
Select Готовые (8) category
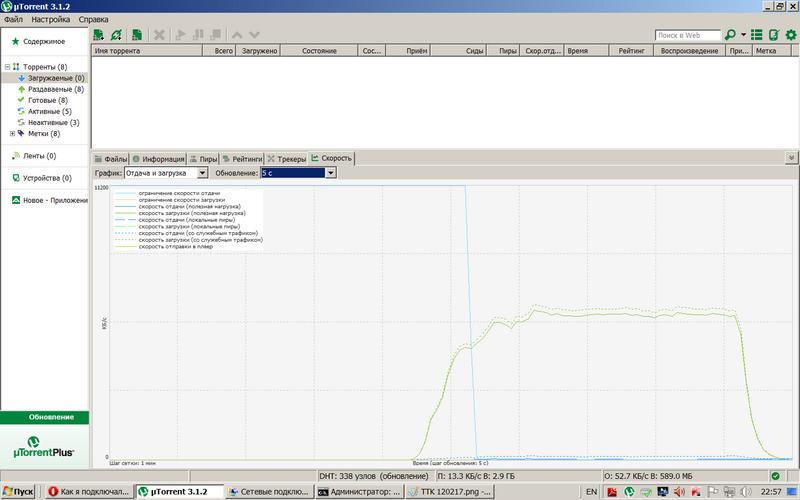pyautogui.click(x=47, y=101)
